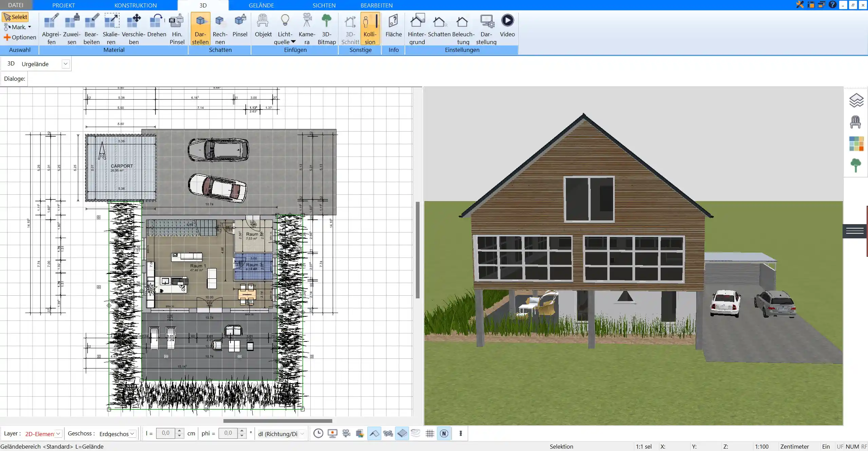The height and width of the screenshot is (451, 868).
Task: Toggle the Kollision mode
Action: [x=370, y=29]
